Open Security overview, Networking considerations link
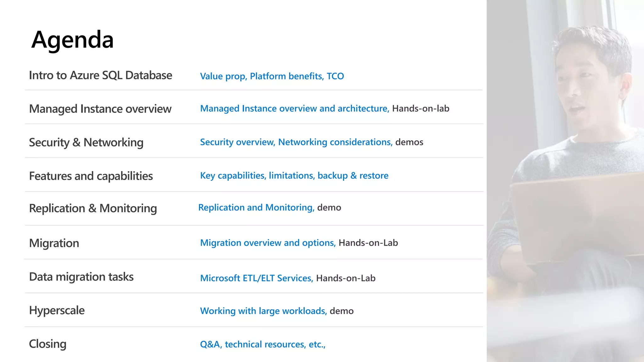Viewport: 644px width, 362px height. [x=296, y=142]
